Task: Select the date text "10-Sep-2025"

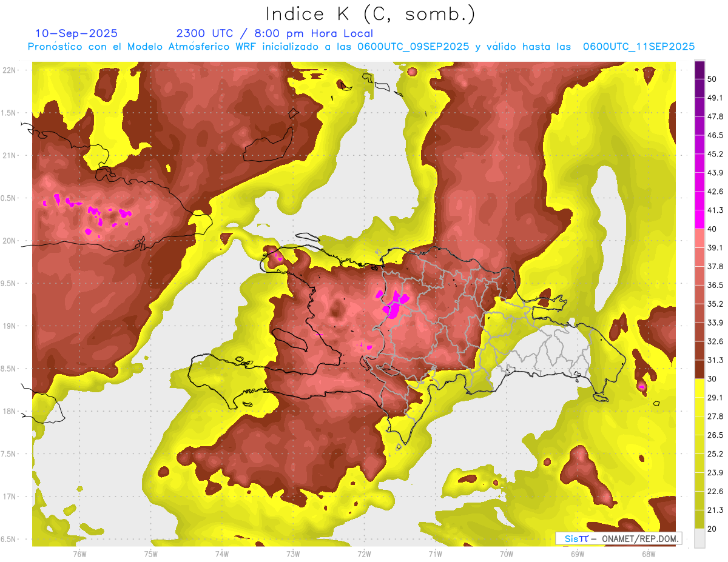Action: 76,33
